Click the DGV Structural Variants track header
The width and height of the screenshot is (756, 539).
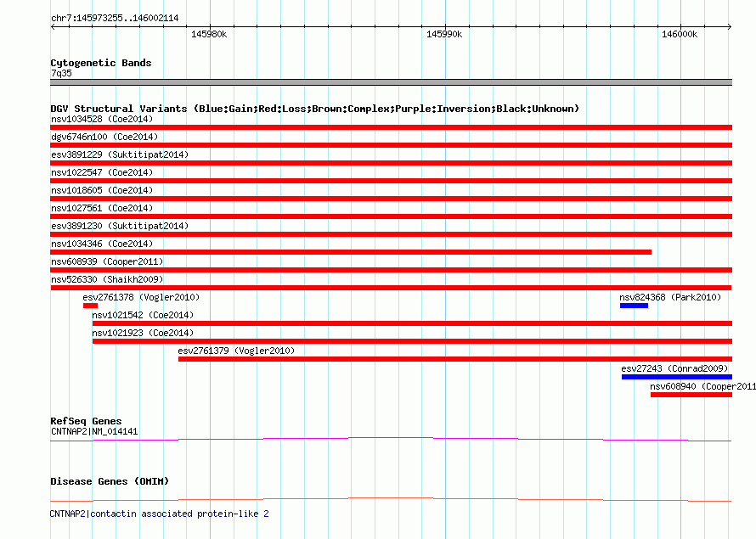[314, 109]
